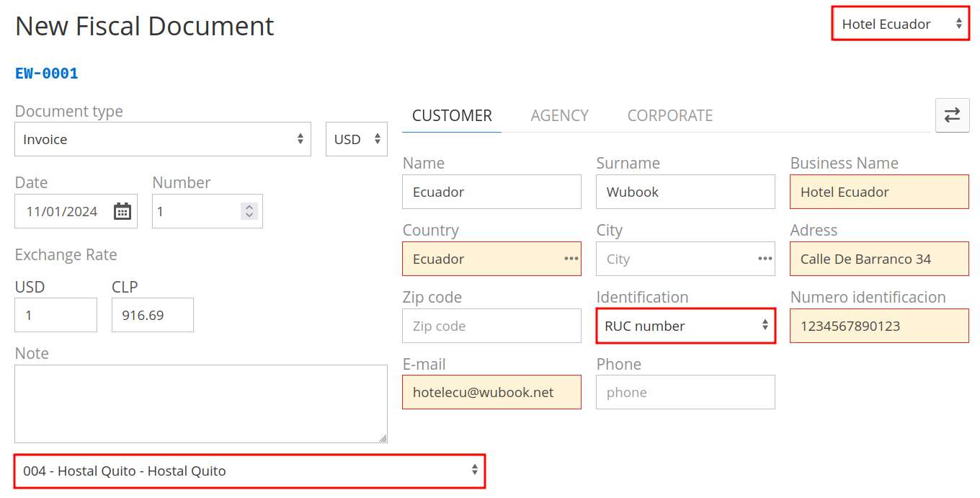Click the Name field containing Ecuador
980x498 pixels.
pyautogui.click(x=492, y=192)
